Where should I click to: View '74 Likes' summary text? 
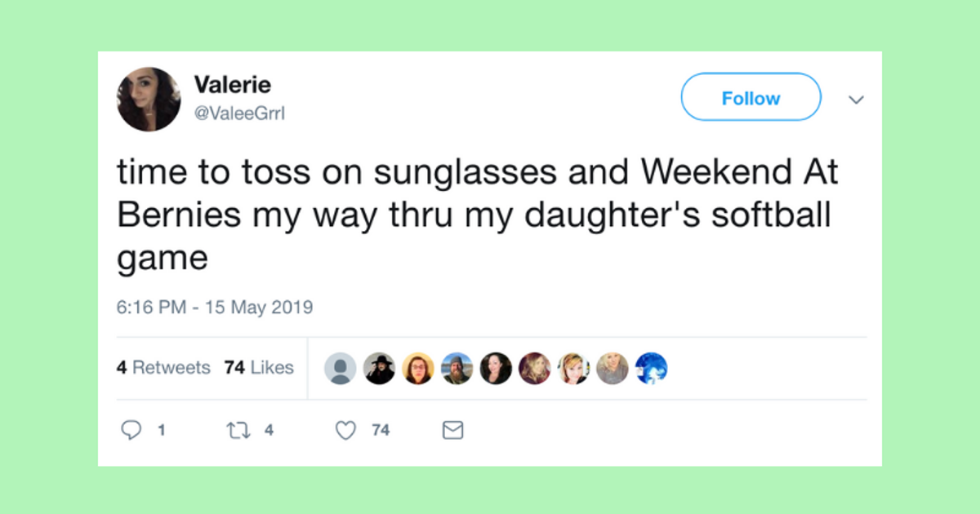pyautogui.click(x=259, y=368)
